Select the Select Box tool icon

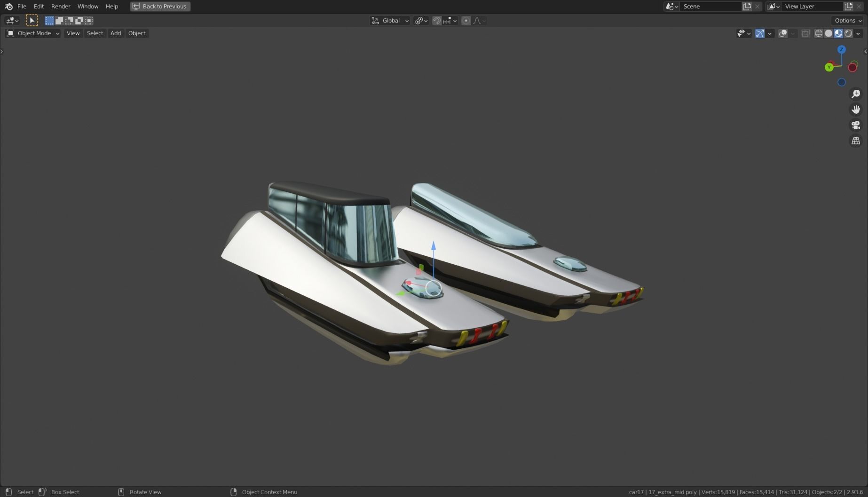coord(32,20)
